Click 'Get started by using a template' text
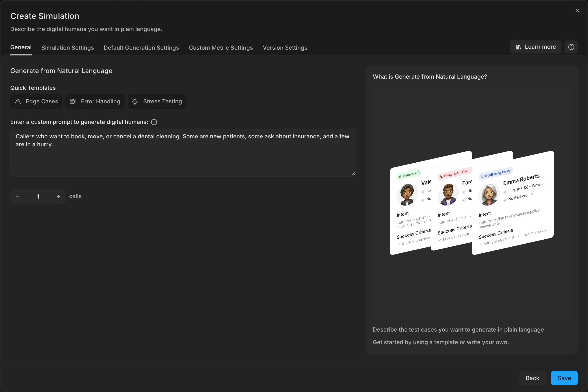 click(416, 342)
